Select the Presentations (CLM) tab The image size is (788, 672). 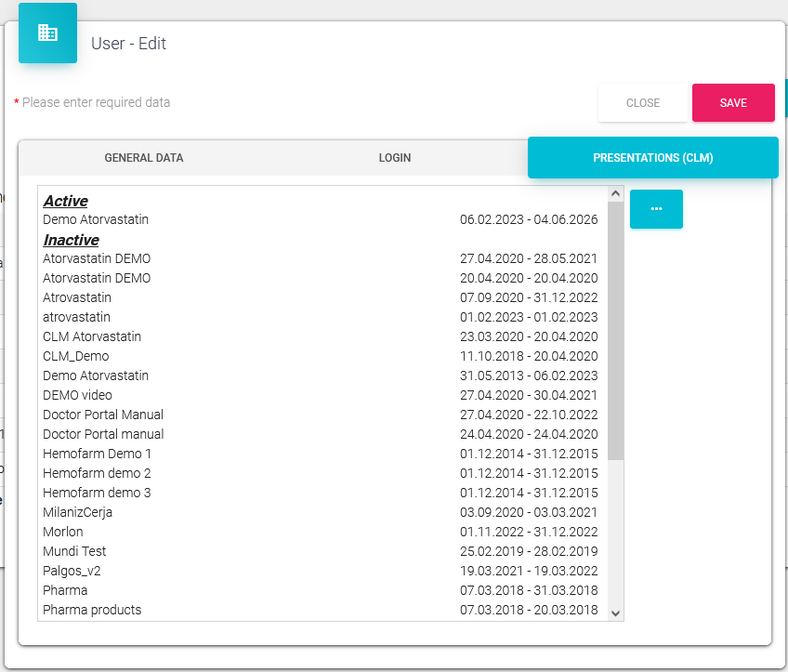652,158
